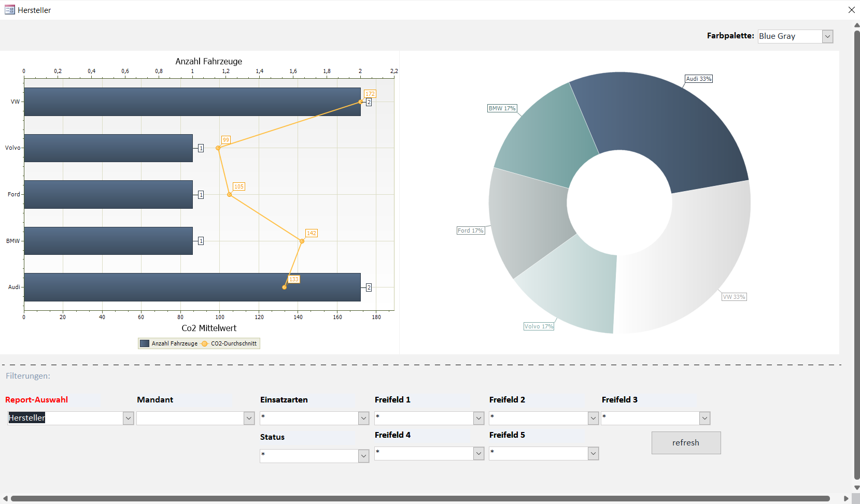860x504 pixels.
Task: Expand the Report-Auswahl dropdown arrow
Action: (x=128, y=418)
